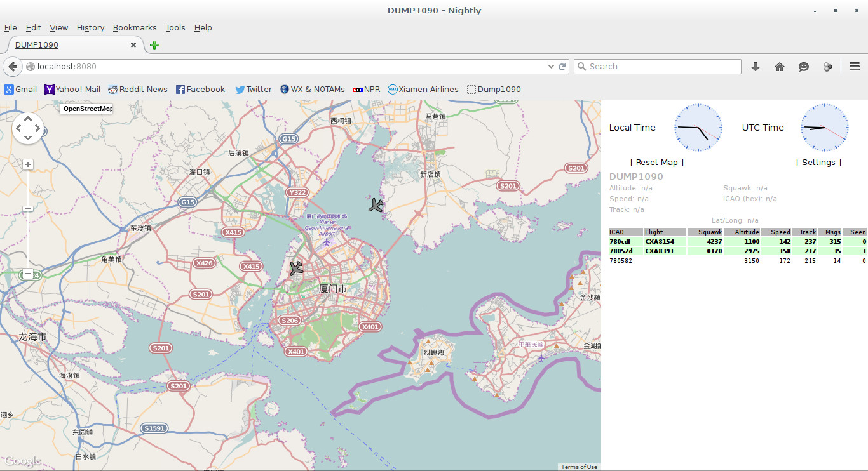Click the site identity globe icon
The width and height of the screenshot is (868, 471).
pyautogui.click(x=30, y=66)
